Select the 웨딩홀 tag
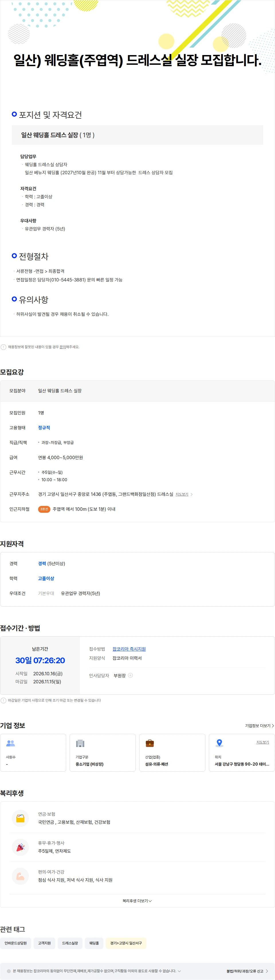Screen dimensions: 275x980 pos(94,943)
